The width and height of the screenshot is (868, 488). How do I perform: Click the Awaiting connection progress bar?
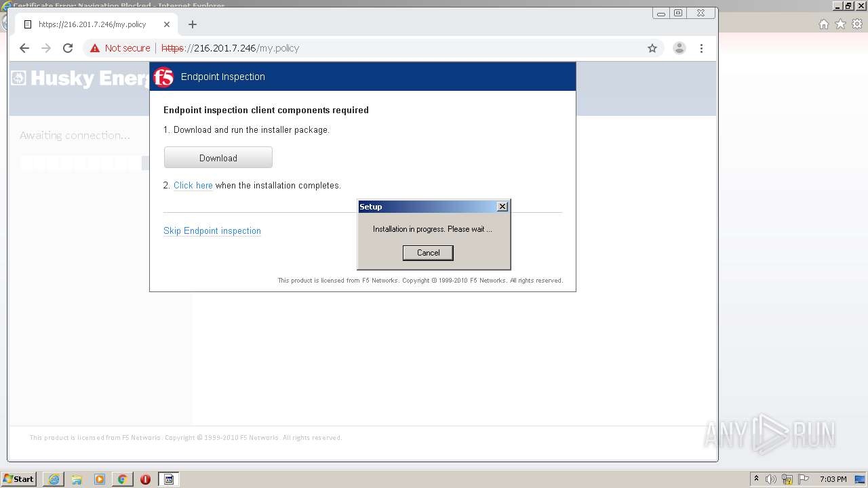point(84,163)
